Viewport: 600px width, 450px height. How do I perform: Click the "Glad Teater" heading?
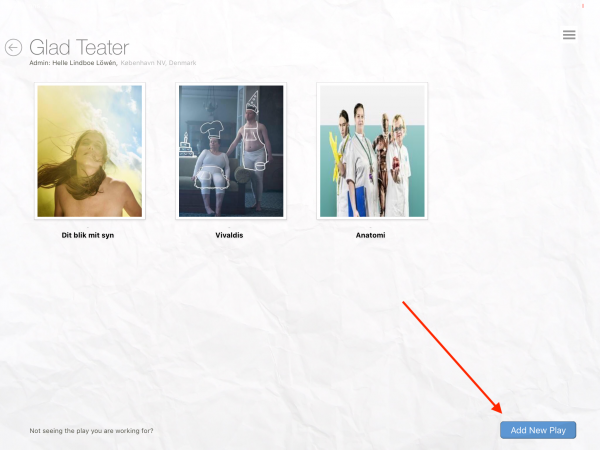79,47
